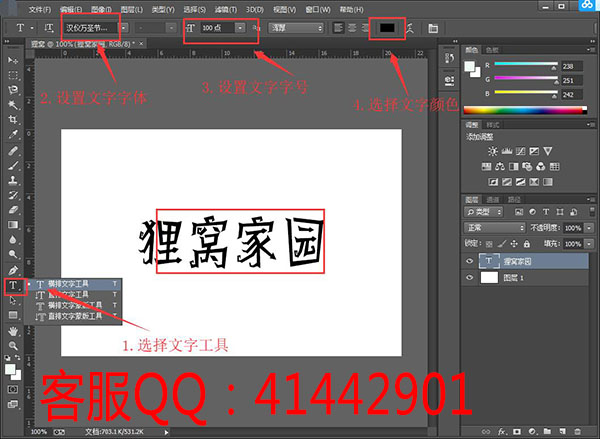The width and height of the screenshot is (600, 439).
Task: Select the Type tool in toolbox
Action: [x=13, y=286]
